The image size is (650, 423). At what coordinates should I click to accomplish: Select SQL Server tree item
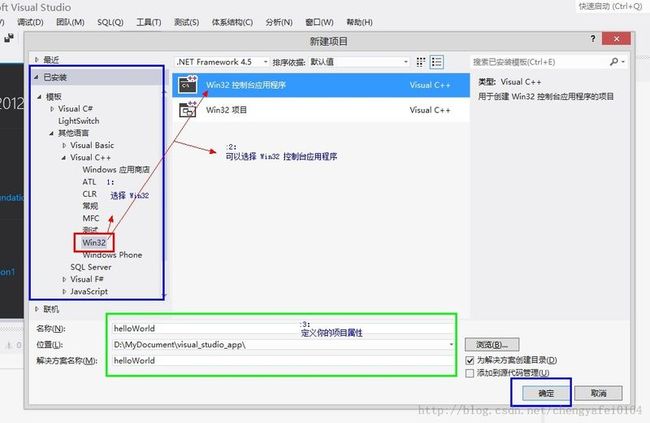click(91, 267)
